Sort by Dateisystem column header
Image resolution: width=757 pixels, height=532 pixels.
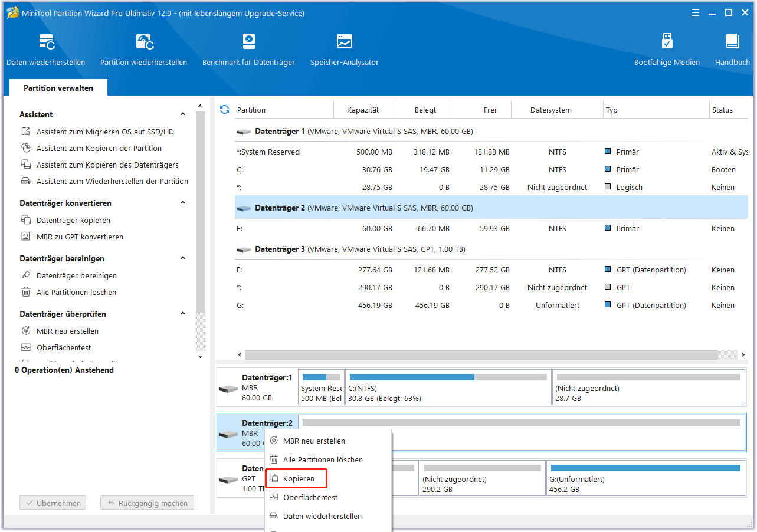(x=558, y=110)
